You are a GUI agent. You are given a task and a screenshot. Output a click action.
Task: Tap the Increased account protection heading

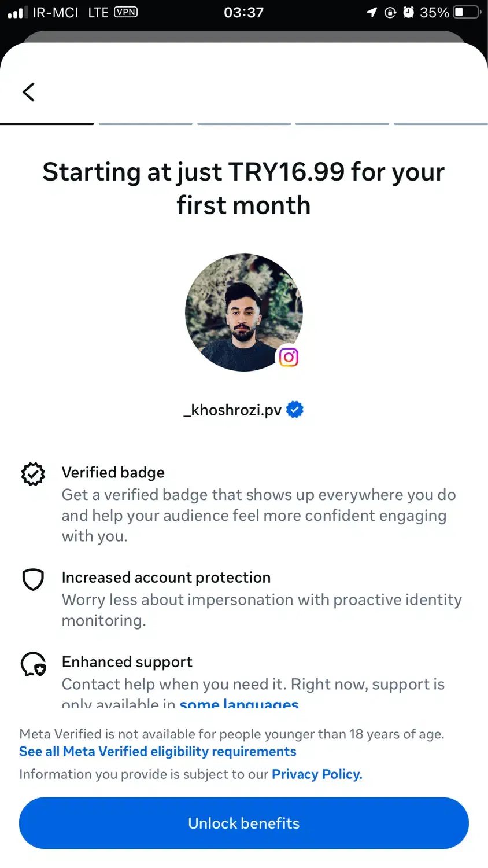click(x=166, y=578)
